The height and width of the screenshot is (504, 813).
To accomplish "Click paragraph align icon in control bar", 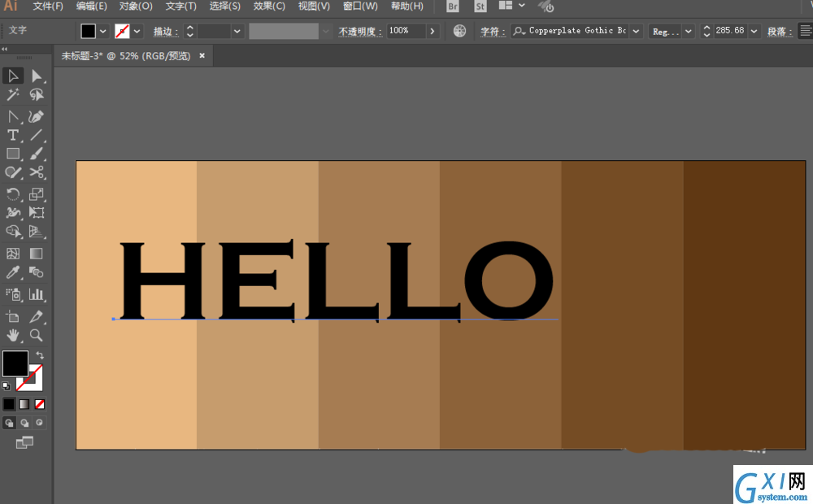I will tap(805, 31).
